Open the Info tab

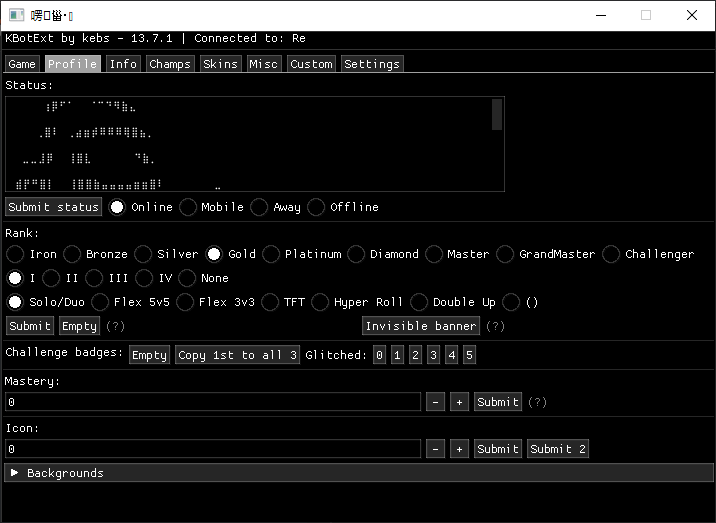(123, 64)
